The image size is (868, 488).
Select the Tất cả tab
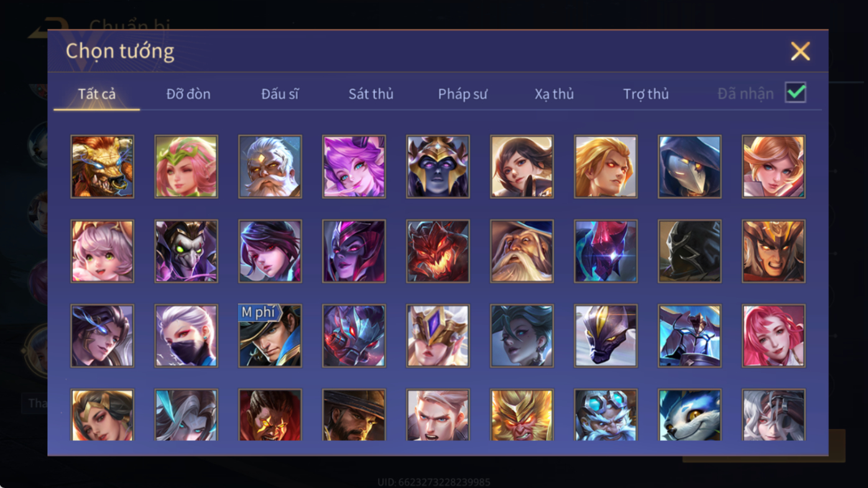pyautogui.click(x=97, y=94)
